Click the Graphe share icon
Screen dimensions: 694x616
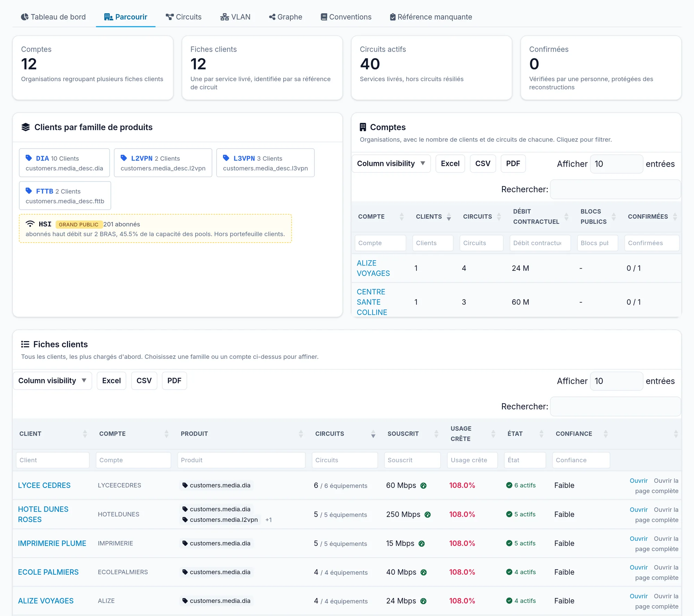coord(272,17)
